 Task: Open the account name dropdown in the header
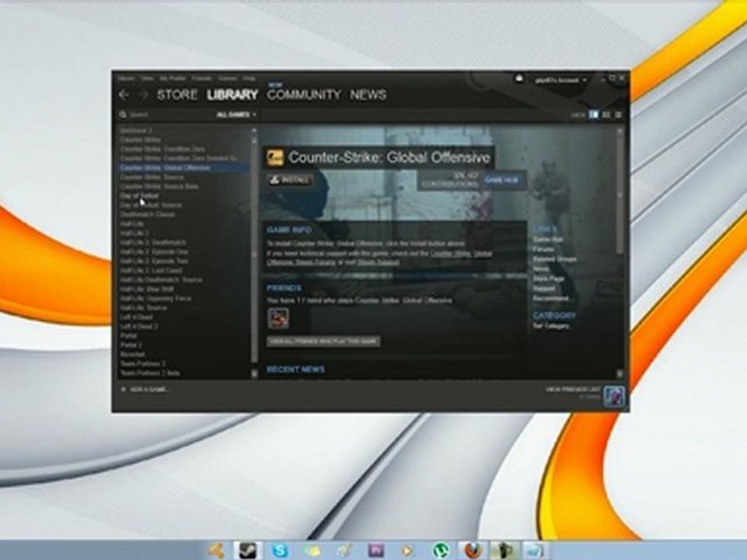point(560,80)
